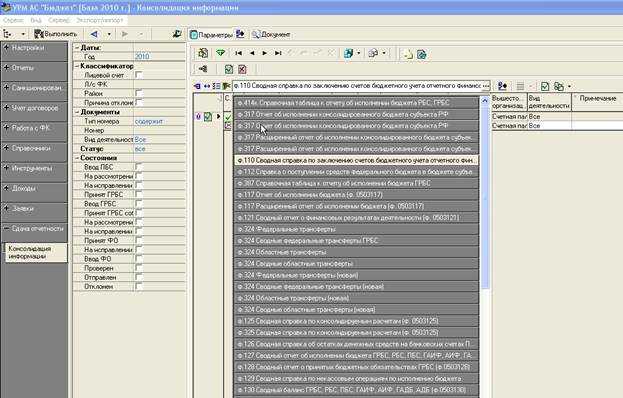Screen dimensions: 623x398
Task: Click the purple arrow icon left of form selector
Action: [x=197, y=86]
